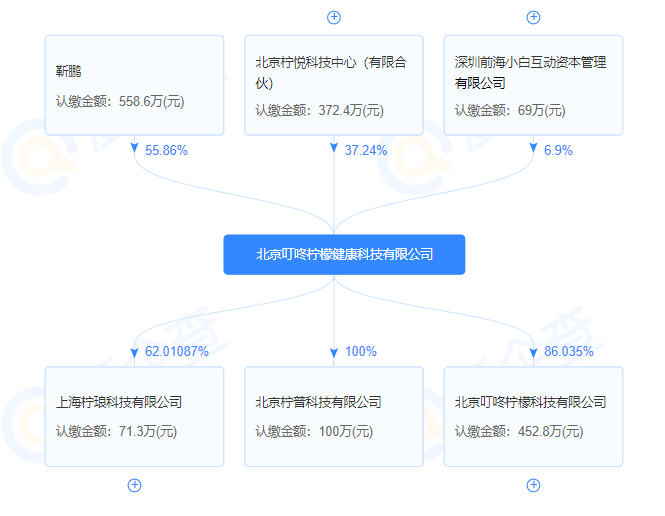Screen dimensions: 665x516
Task: Open 北京叮咚柠檬科技有限公司 subsidiary card
Action: pyautogui.click(x=533, y=417)
